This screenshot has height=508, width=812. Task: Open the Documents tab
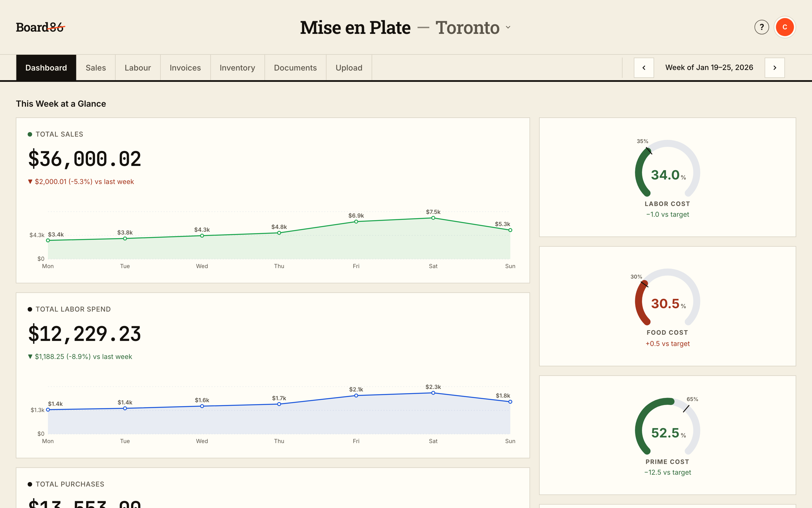coord(295,67)
